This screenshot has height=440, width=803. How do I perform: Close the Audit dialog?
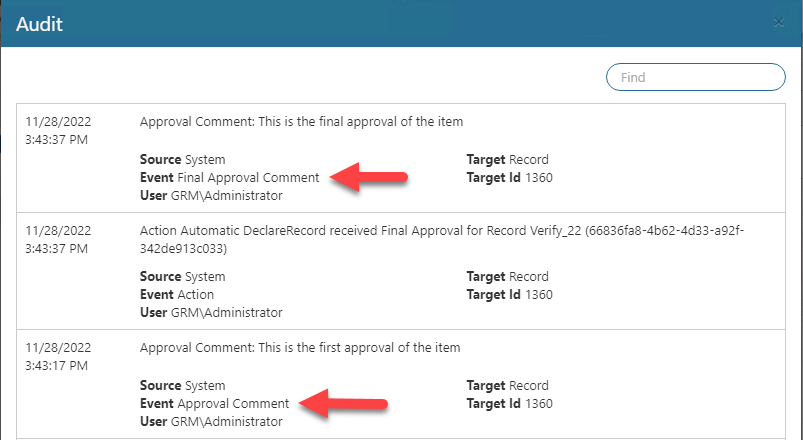coord(779,22)
